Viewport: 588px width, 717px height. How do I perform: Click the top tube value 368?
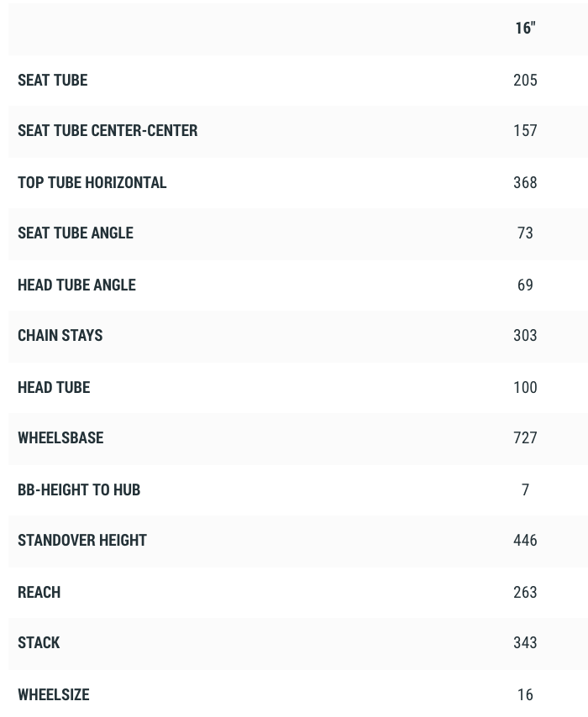(525, 183)
